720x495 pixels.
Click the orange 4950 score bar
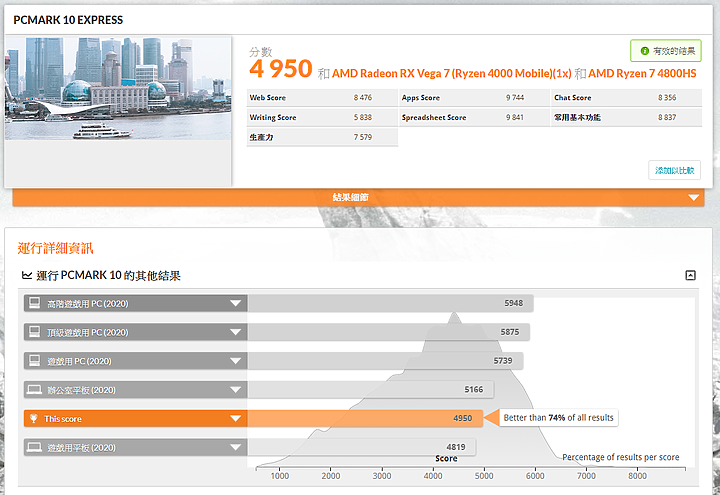coord(365,419)
